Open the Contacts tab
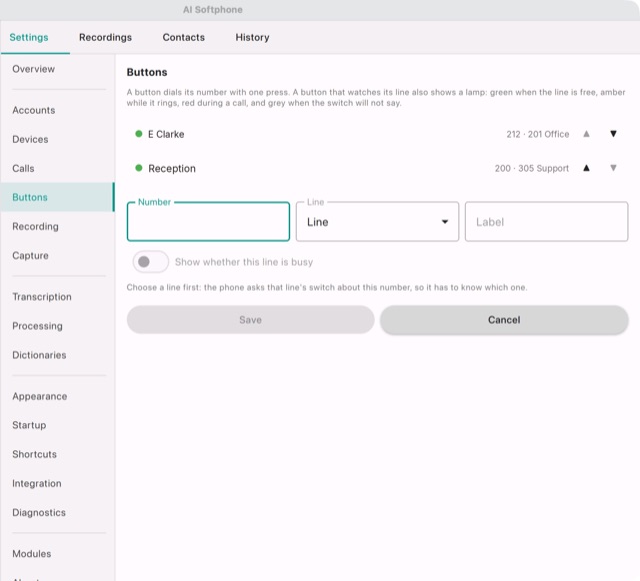640x581 pixels. pos(184,37)
